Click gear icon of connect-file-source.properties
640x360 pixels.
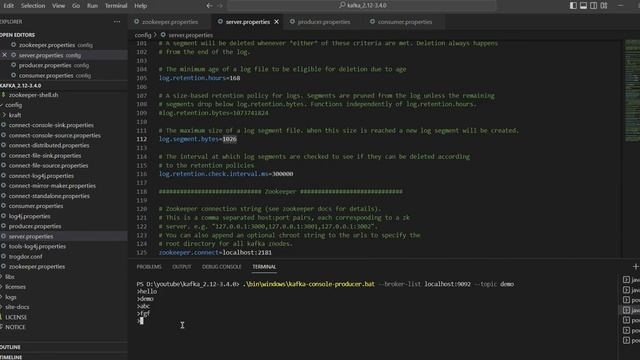coord(4,166)
